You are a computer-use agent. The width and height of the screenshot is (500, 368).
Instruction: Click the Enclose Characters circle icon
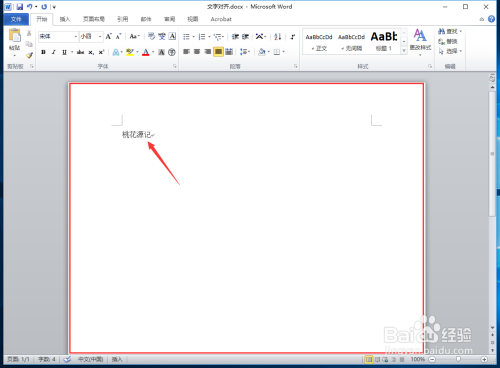[x=172, y=52]
